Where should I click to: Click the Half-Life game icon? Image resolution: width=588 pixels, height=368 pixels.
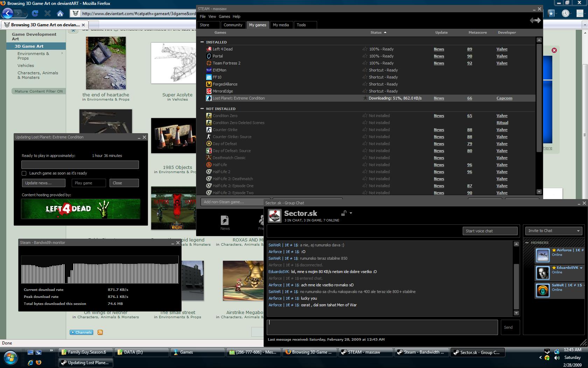209,165
